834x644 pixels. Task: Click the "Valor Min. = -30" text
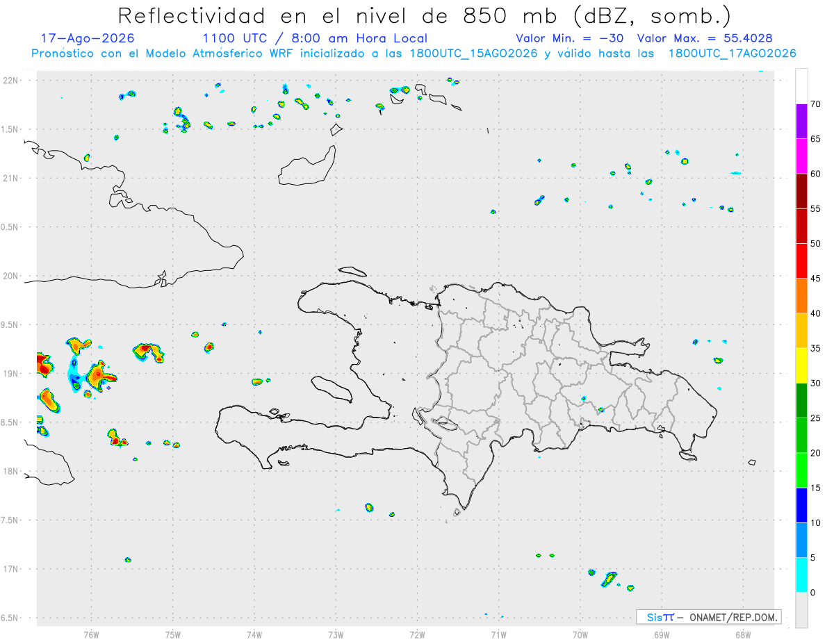pos(571,38)
